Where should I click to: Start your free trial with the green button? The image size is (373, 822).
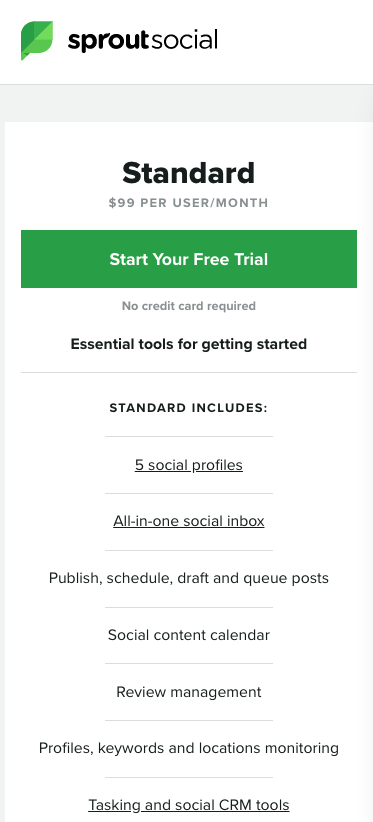pyautogui.click(x=189, y=259)
